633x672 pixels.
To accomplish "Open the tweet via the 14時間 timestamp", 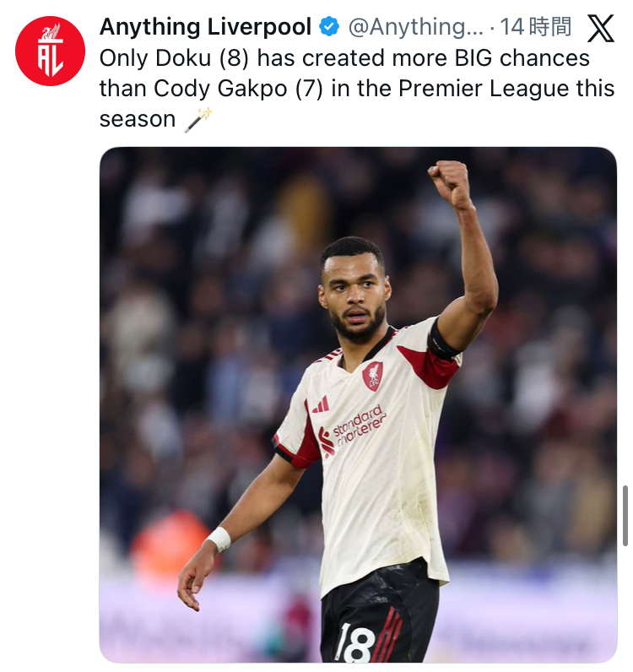I will [x=535, y=28].
